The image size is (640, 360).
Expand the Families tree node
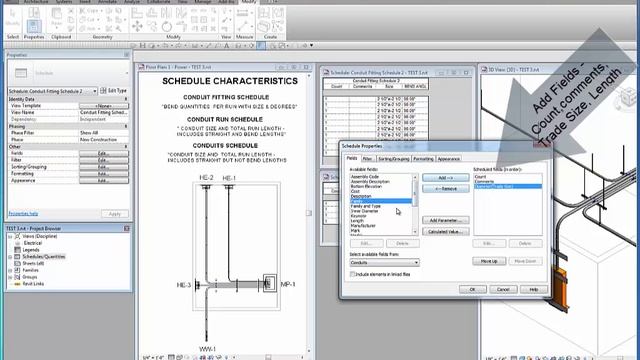tap(10, 270)
